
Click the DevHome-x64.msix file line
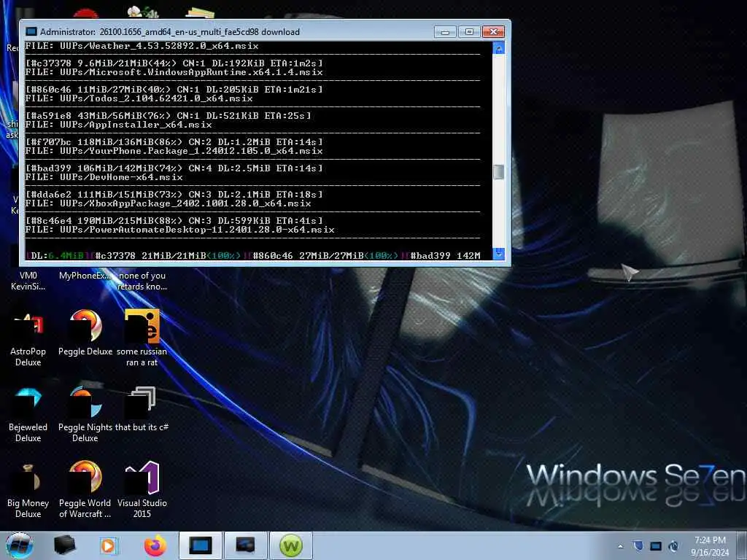point(104,177)
